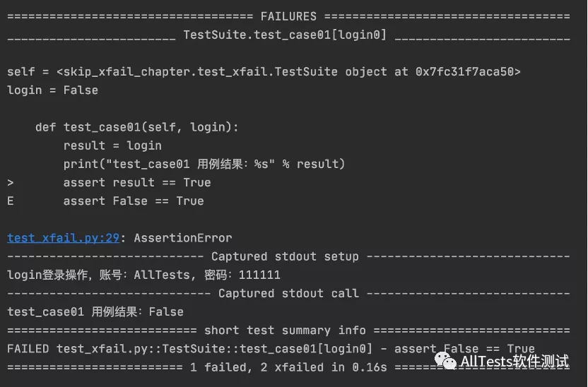Click the 'login = False' line
The height and width of the screenshot is (387, 588).
(52, 90)
